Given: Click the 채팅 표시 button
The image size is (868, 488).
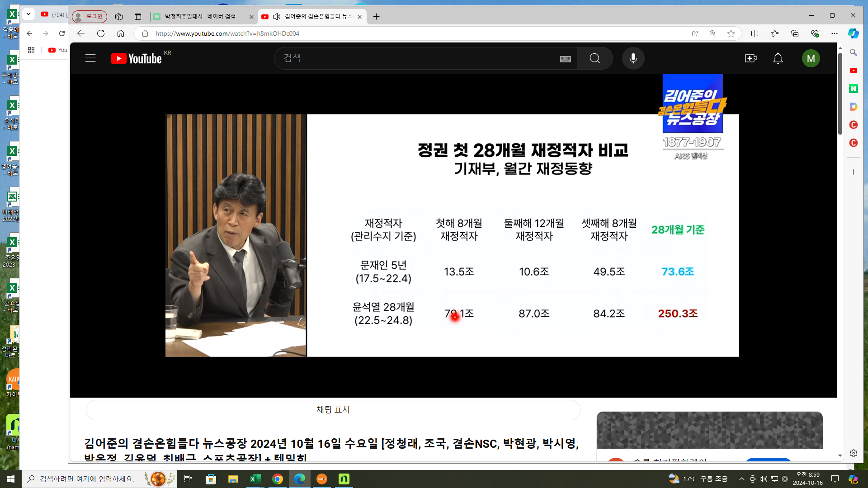Looking at the screenshot, I should click(x=333, y=409).
